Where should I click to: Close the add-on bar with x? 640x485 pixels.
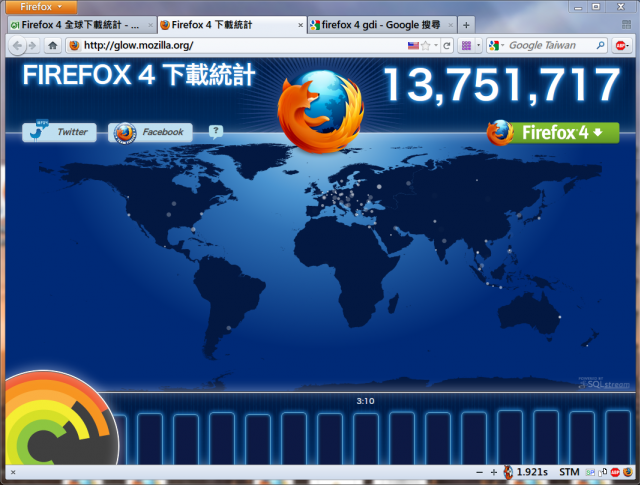[x=13, y=472]
